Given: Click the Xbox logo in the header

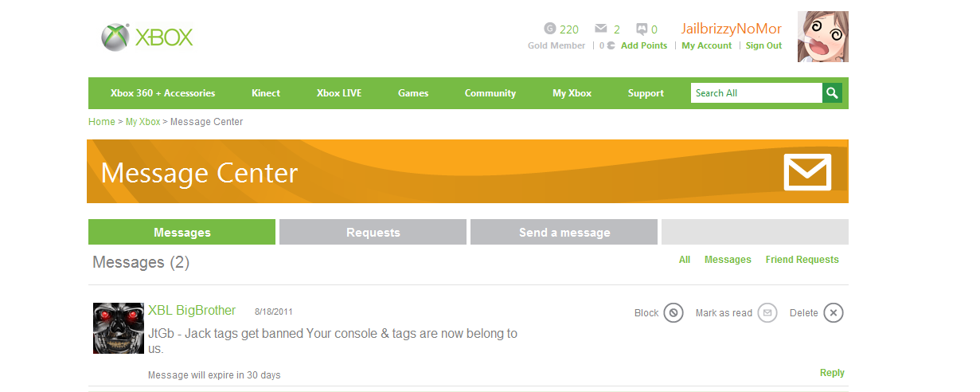Looking at the screenshot, I should click(147, 37).
